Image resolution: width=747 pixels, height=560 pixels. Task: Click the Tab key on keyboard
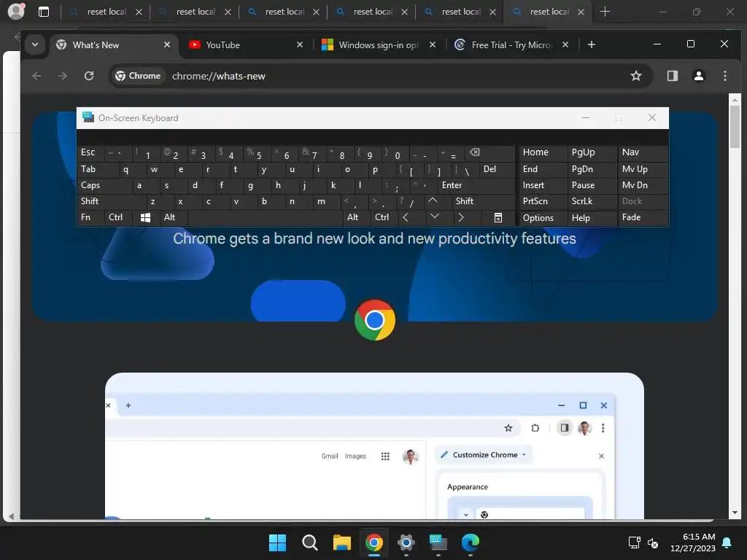pyautogui.click(x=97, y=169)
